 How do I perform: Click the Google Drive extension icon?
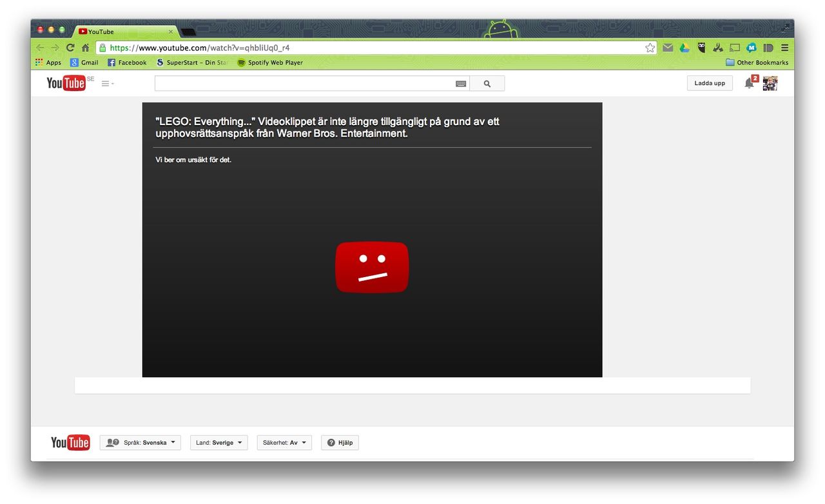pos(684,48)
